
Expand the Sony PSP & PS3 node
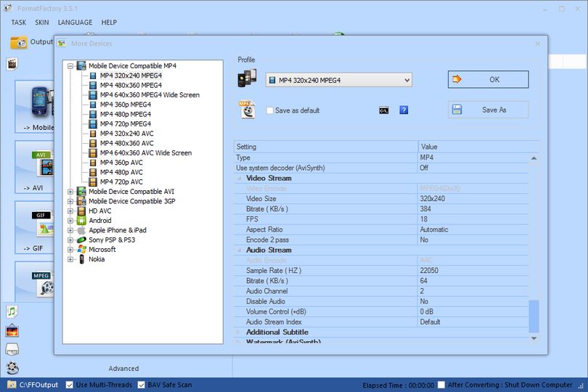click(70, 240)
